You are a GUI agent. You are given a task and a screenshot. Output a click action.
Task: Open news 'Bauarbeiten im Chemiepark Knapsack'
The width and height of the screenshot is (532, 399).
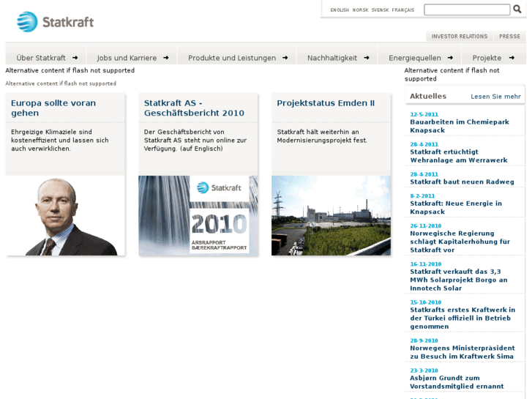click(x=460, y=126)
